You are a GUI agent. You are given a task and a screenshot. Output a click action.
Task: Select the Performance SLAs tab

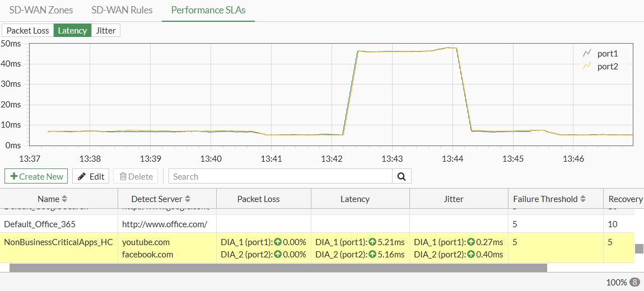pyautogui.click(x=208, y=10)
